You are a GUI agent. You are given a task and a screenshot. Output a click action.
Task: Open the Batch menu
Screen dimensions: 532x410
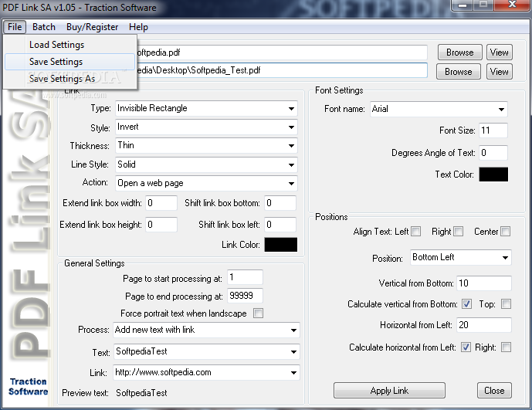tap(44, 27)
